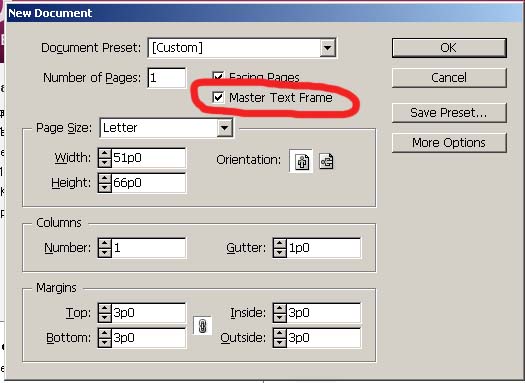Image resolution: width=525 pixels, height=383 pixels.
Task: Toggle the margins chain link icon
Action: click(x=202, y=325)
